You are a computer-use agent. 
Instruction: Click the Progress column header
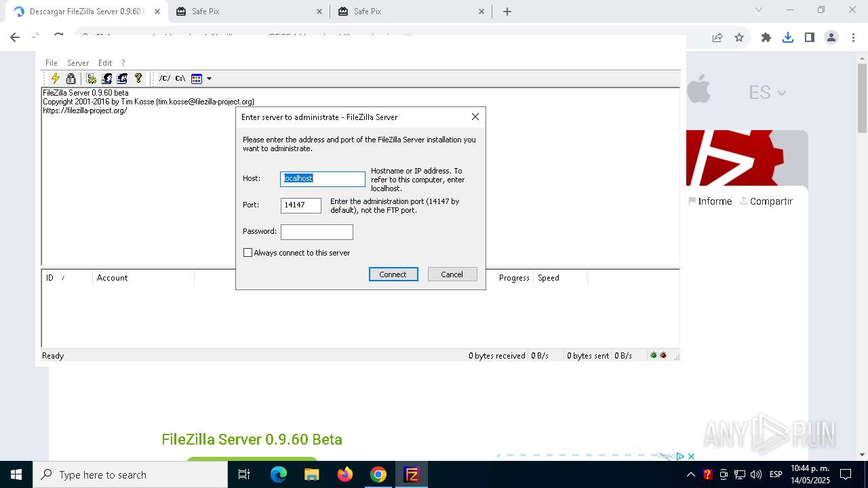click(x=514, y=277)
